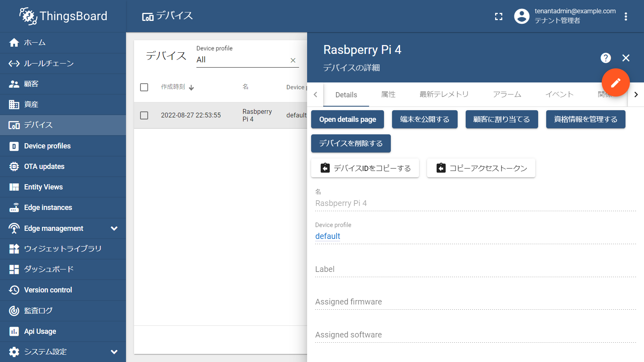The height and width of the screenshot is (362, 644).
Task: Switch to the 最新テレメトリ tab
Action: pos(444,95)
